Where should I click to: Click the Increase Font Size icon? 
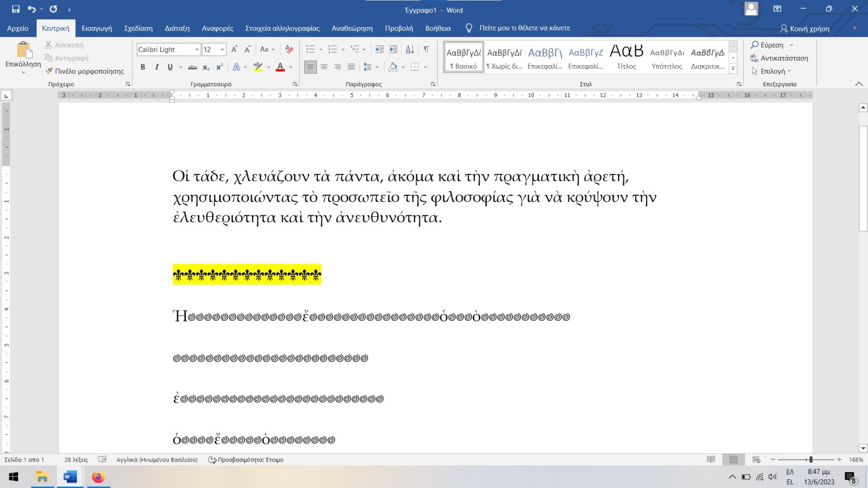234,49
